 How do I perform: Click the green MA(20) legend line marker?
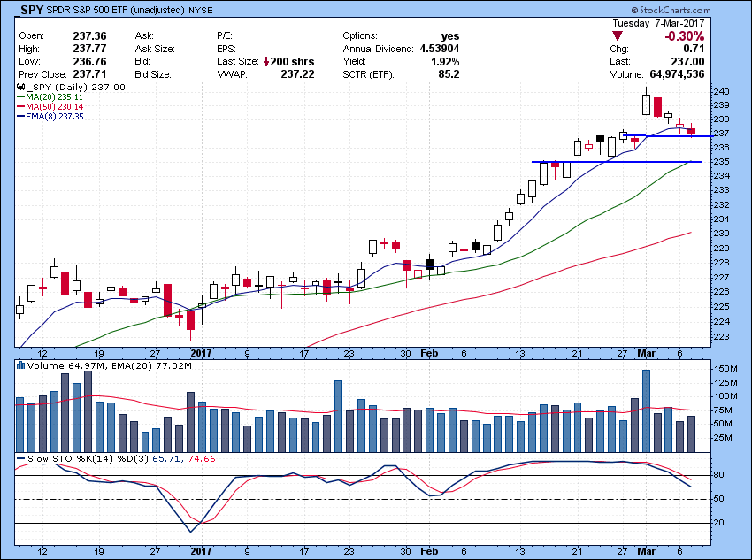pos(21,97)
